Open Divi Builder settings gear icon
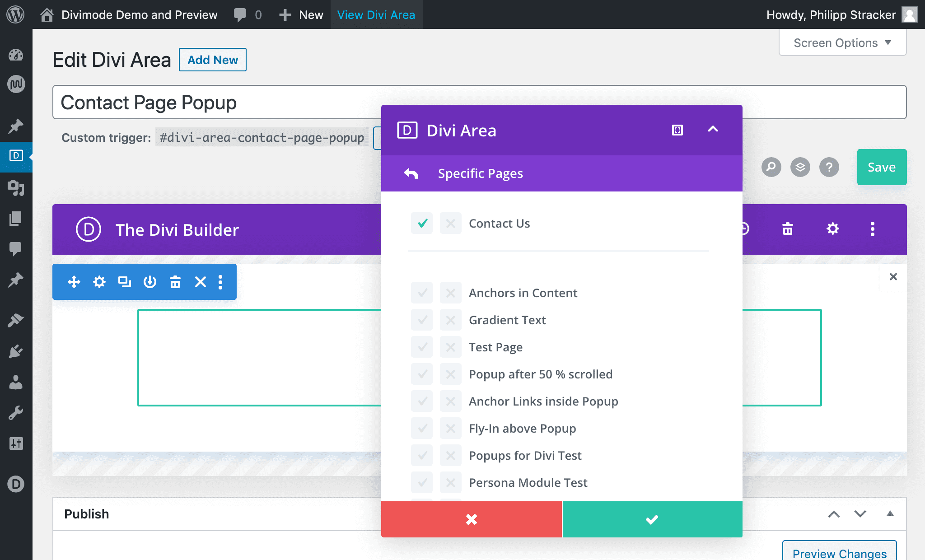Viewport: 925px width, 560px height. pos(832,229)
